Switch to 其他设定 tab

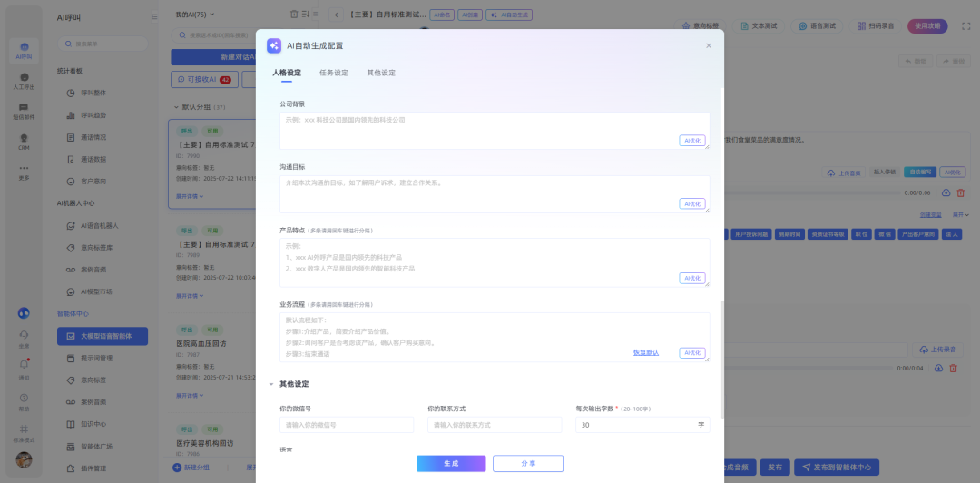381,73
